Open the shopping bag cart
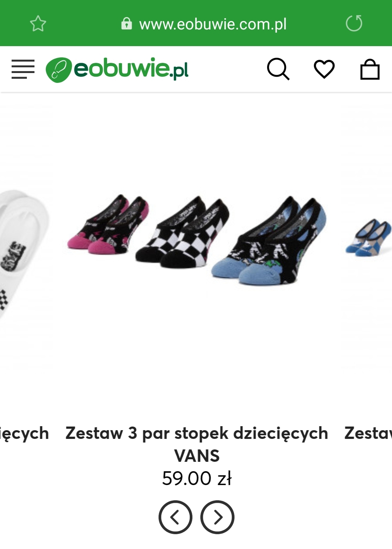This screenshot has height=549, width=392. pos(370,69)
